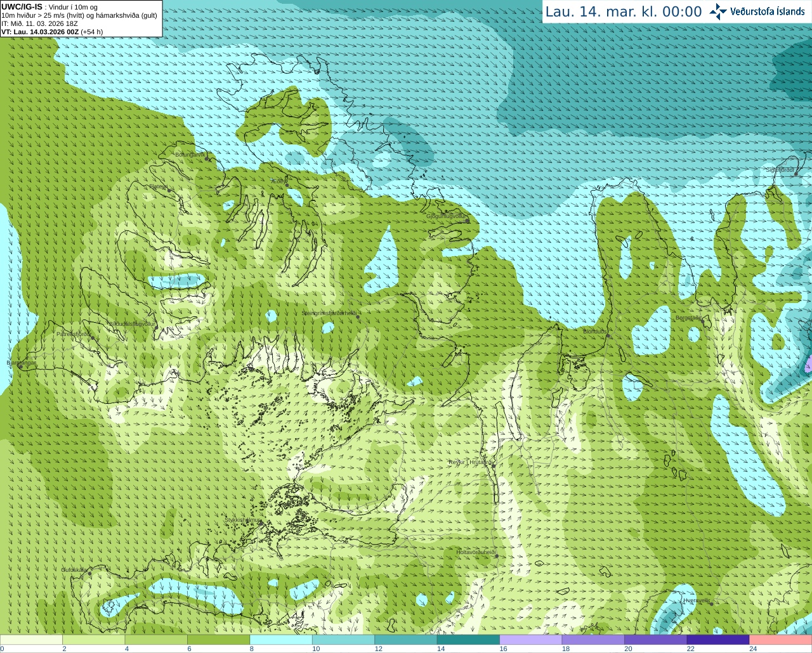The image size is (812, 653).
Task: Click the Gjögurflugvöllur station label
Action: pos(446,216)
